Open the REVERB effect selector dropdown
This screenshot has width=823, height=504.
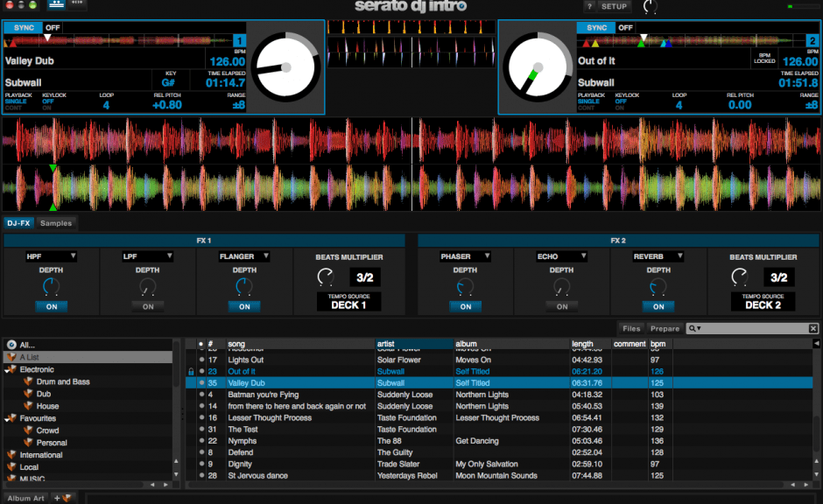658,256
